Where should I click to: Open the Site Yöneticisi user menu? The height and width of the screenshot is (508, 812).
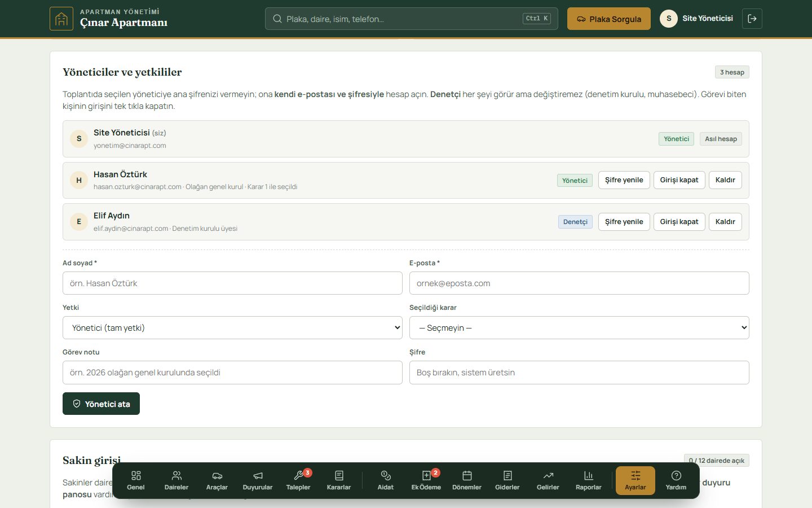697,19
